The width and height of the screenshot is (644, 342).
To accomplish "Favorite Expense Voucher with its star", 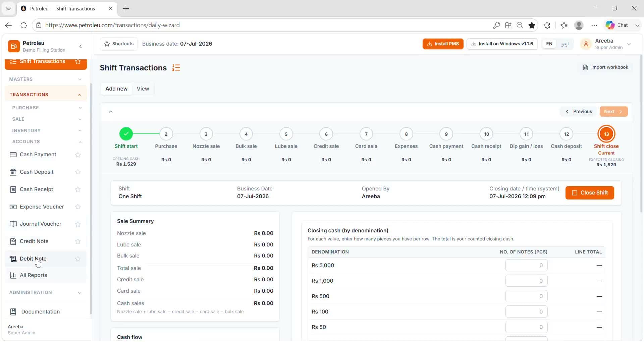I will point(78,207).
